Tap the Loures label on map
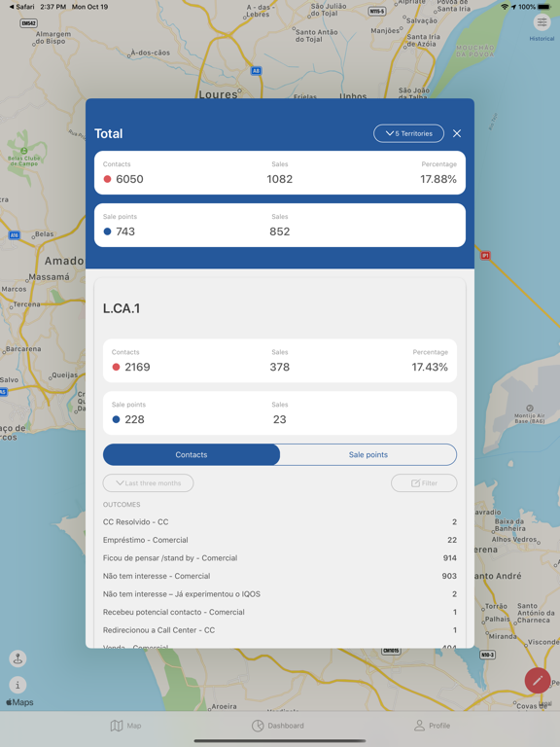This screenshot has height=747, width=560. point(218,93)
